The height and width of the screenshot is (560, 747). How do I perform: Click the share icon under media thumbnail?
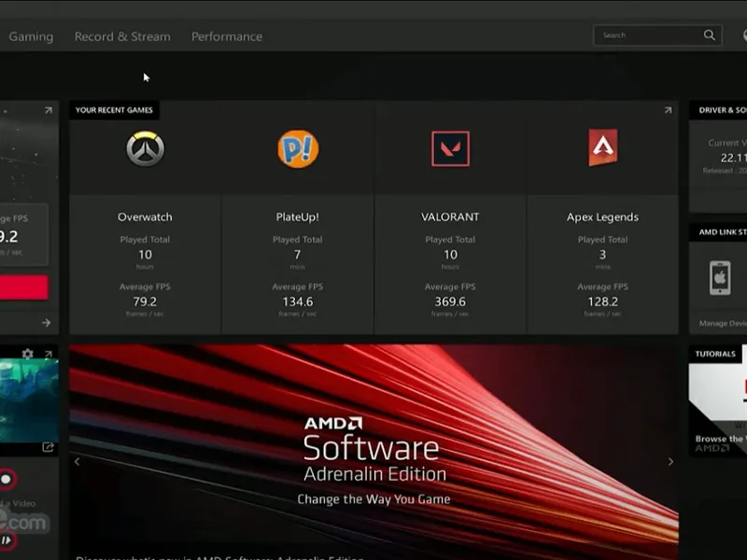click(x=48, y=447)
